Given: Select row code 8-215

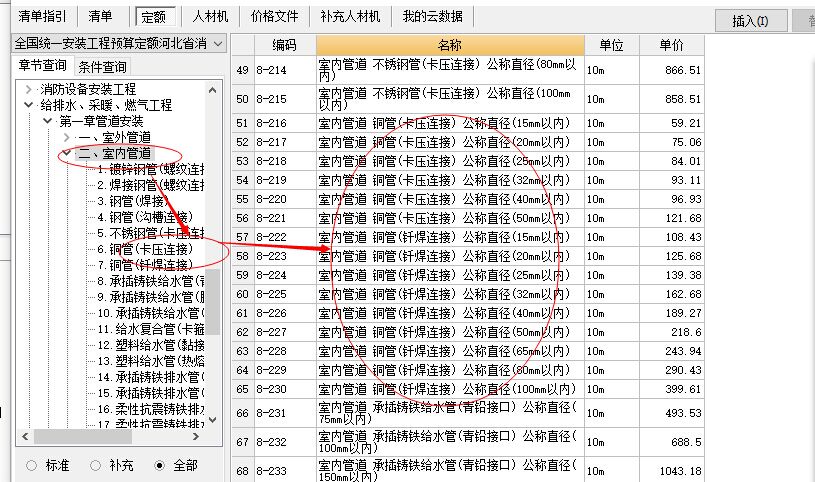Looking at the screenshot, I should [x=272, y=99].
